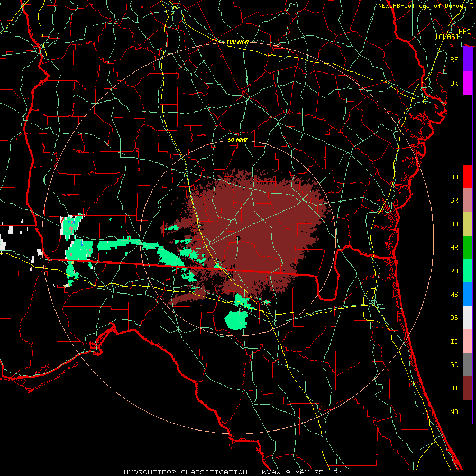Select the BD yellow legend swatch

[466, 224]
